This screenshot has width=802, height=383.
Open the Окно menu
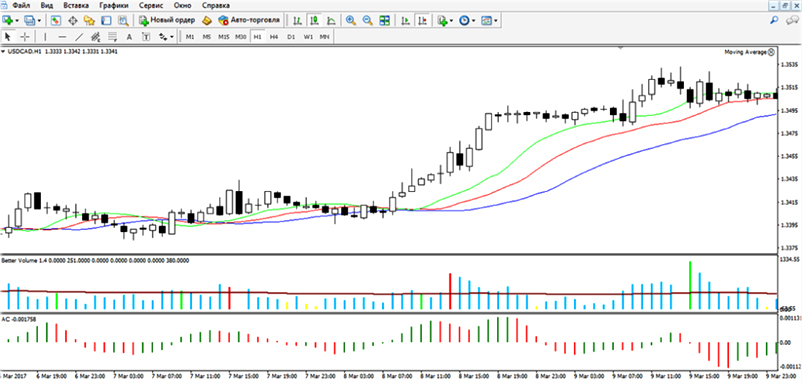[x=183, y=6]
